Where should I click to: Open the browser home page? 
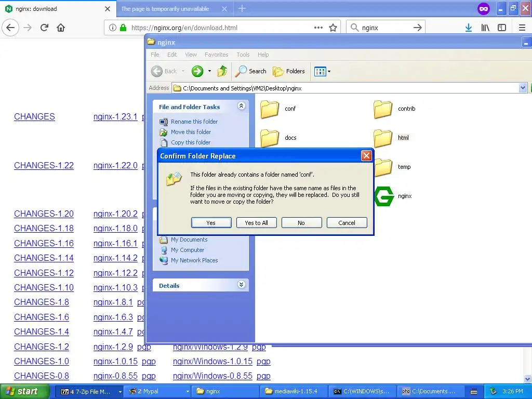pyautogui.click(x=61, y=28)
